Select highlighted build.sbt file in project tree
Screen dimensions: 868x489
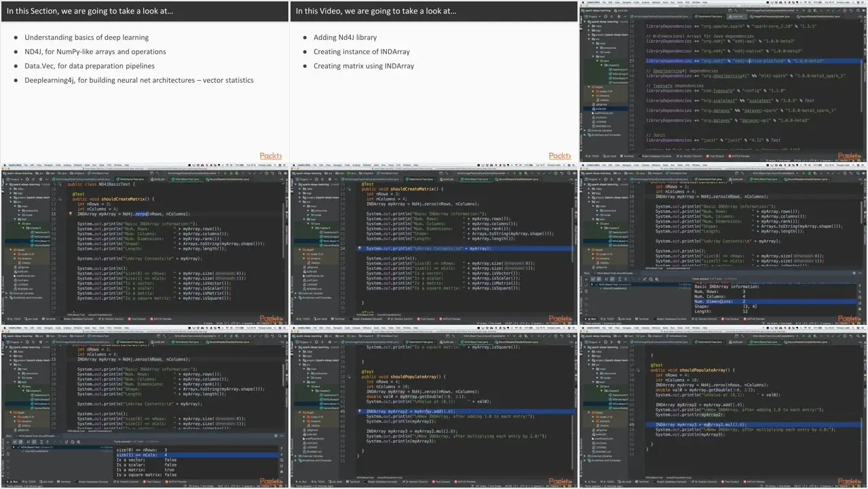pyautogui.click(x=599, y=109)
